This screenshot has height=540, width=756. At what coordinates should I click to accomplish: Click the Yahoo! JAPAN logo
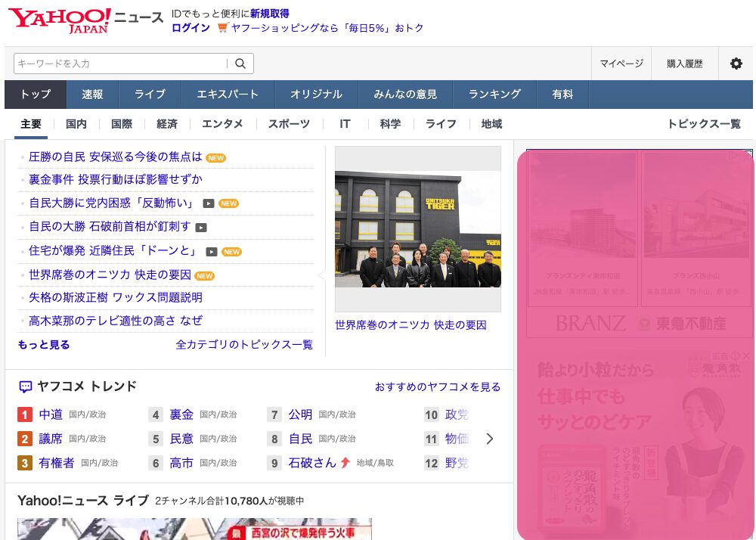pos(59,20)
